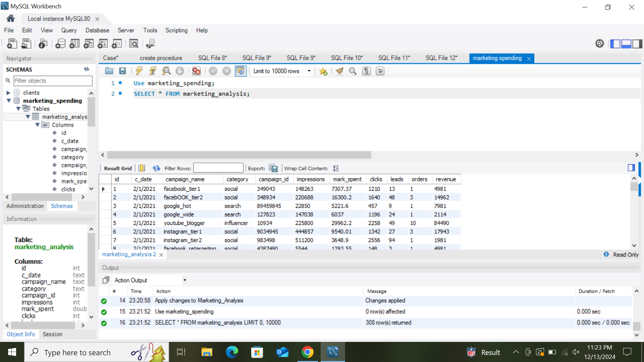Refresh result grid icon
This screenshot has width=644, height=362.
156,168
